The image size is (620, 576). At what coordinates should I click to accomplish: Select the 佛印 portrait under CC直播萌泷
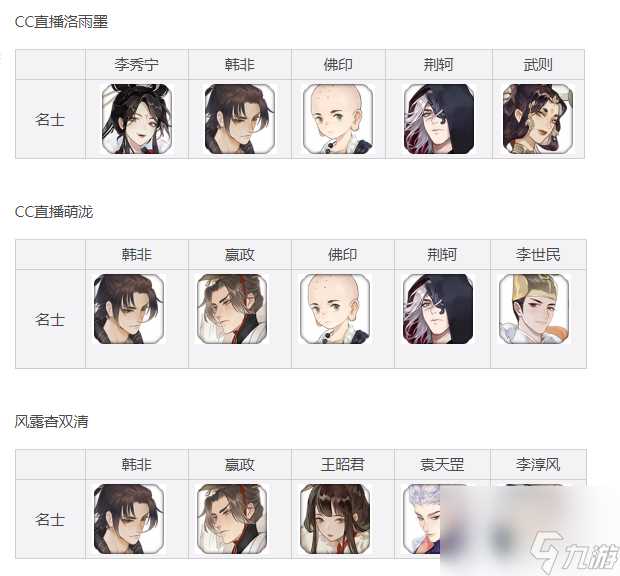335,309
